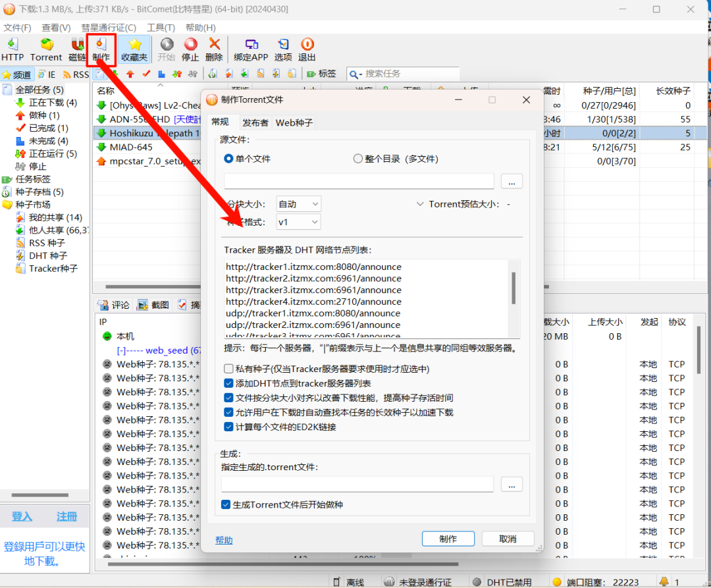This screenshot has height=588, width=711.
Task: Expand the Torrent预估大小 chevron
Action: pos(420,204)
